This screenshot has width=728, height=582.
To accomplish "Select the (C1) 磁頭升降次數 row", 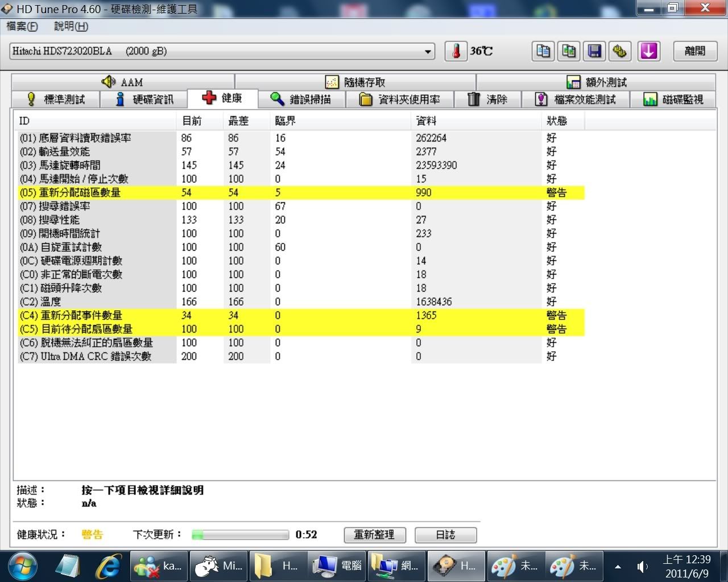I will click(x=300, y=288).
